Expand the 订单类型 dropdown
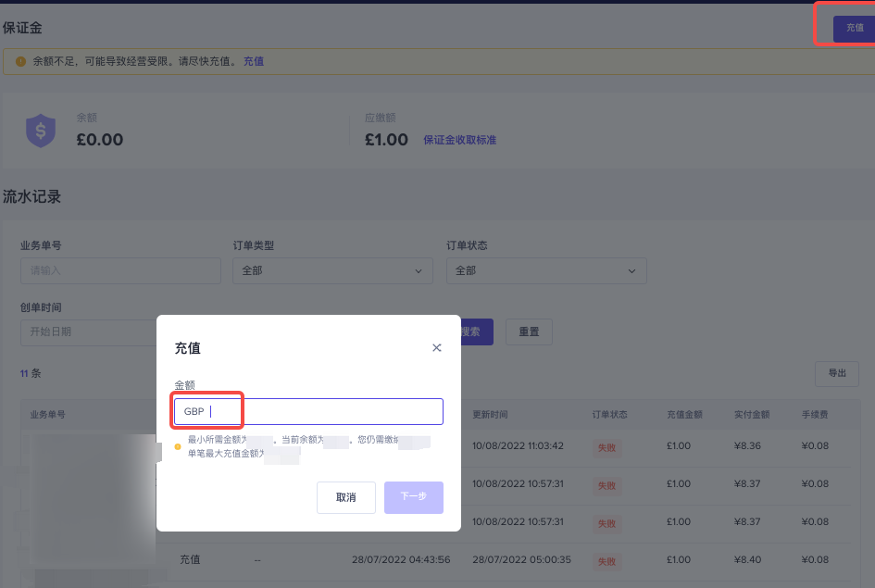Viewport: 875px width, 588px height. 332,270
